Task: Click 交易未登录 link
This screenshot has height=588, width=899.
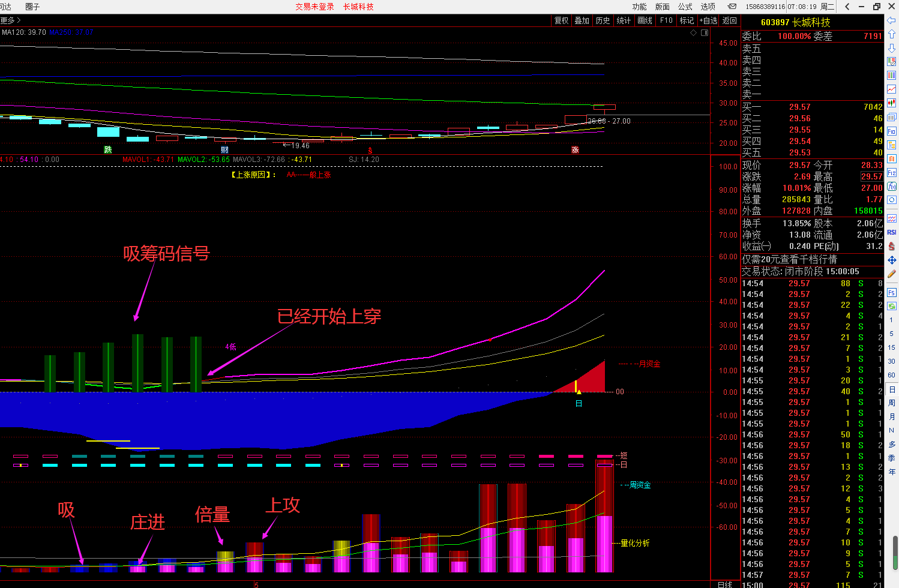Action: click(x=314, y=7)
